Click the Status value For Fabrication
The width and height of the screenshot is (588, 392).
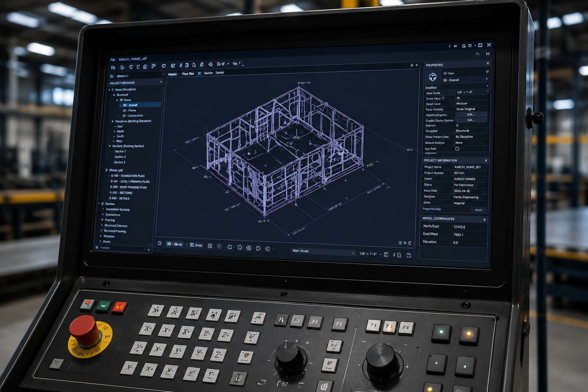click(x=470, y=185)
